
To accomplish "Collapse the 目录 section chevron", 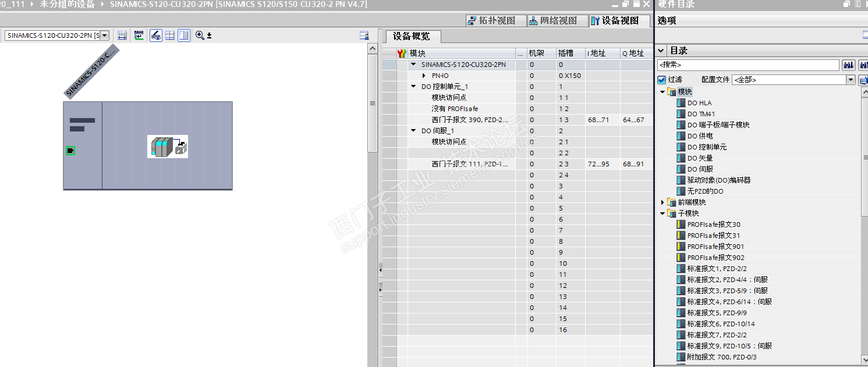I will click(x=661, y=51).
